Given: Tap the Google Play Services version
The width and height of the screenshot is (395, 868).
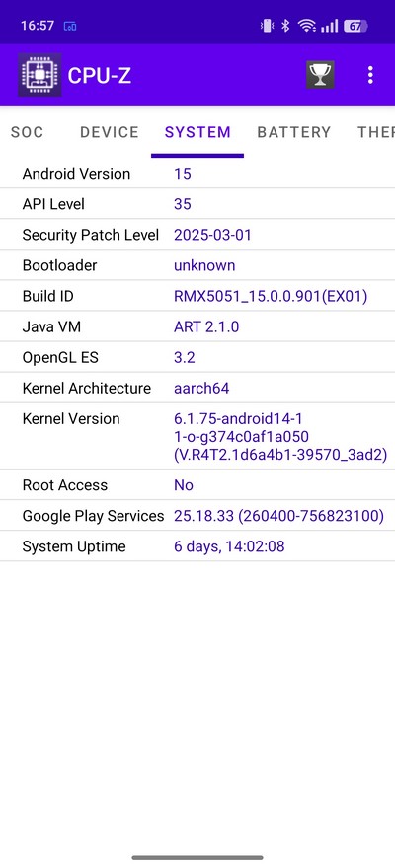Looking at the screenshot, I should pyautogui.click(x=278, y=516).
